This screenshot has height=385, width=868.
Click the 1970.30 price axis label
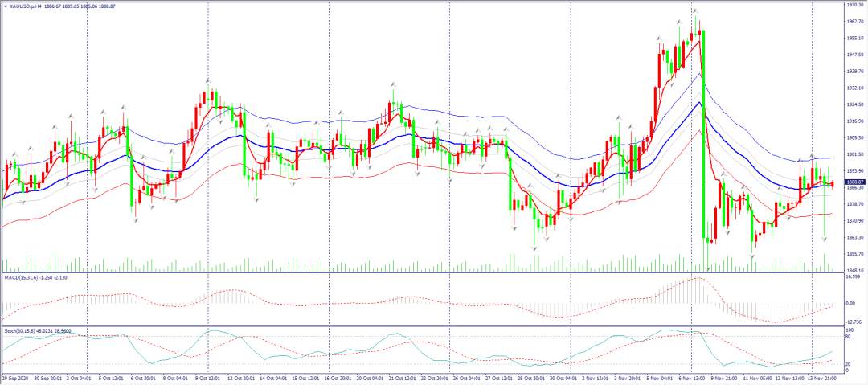(856, 5)
